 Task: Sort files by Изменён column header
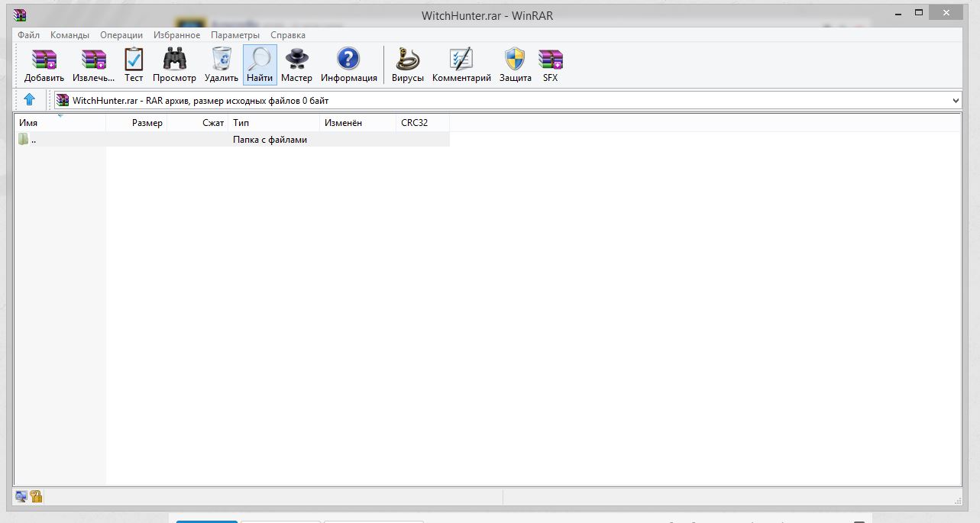358,122
